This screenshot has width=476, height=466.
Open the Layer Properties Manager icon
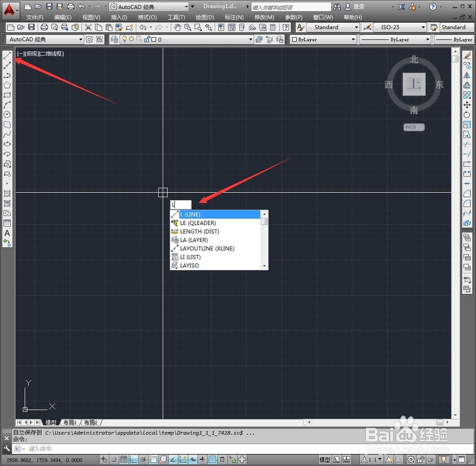[x=114, y=40]
